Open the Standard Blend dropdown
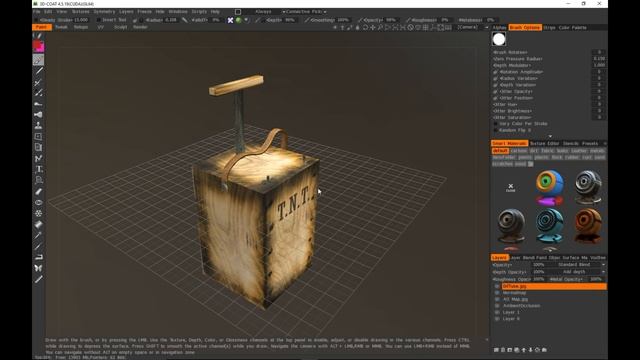The image size is (640, 360). point(578,265)
